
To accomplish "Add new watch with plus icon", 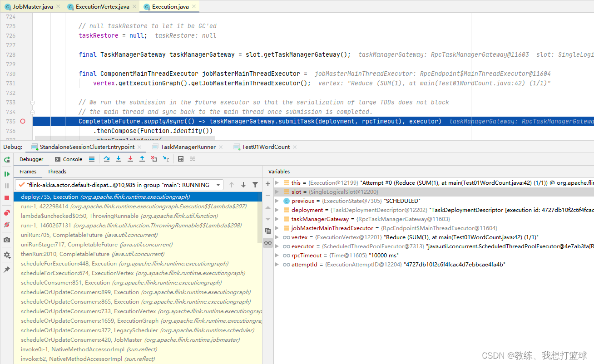I will point(268,184).
